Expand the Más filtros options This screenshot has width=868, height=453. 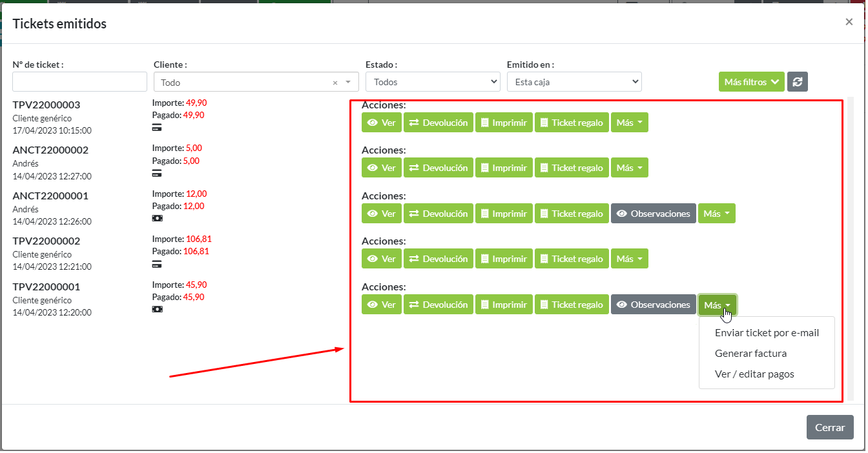coord(751,82)
